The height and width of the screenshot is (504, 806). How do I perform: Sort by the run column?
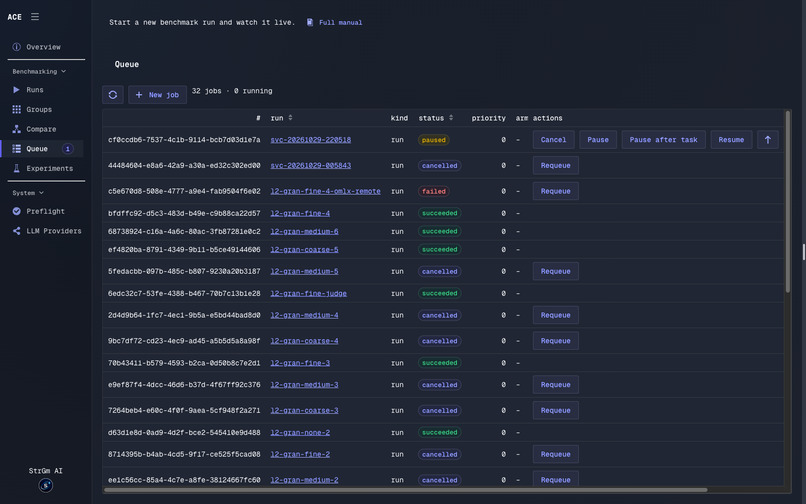281,118
